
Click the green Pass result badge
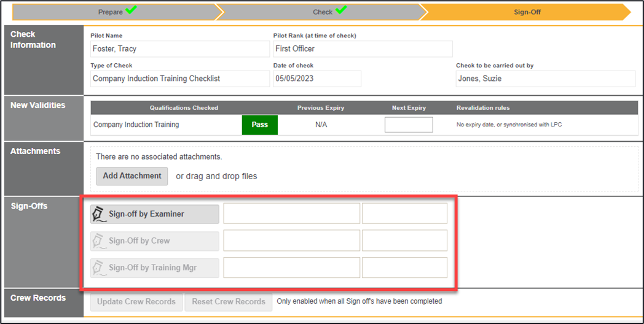(x=259, y=125)
